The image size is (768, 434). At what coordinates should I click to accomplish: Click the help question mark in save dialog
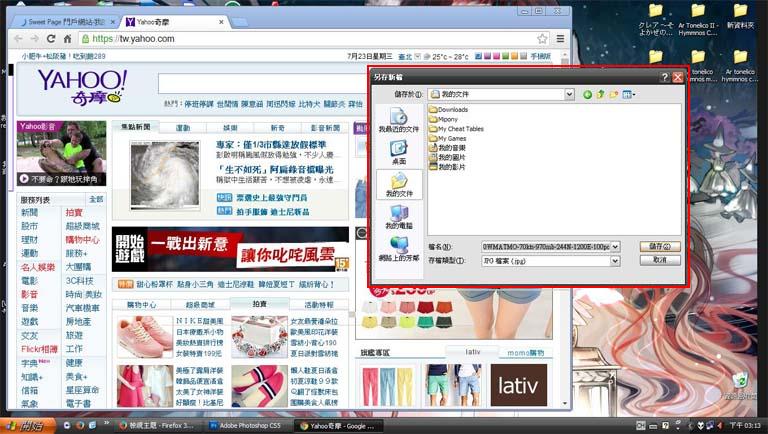tap(665, 77)
